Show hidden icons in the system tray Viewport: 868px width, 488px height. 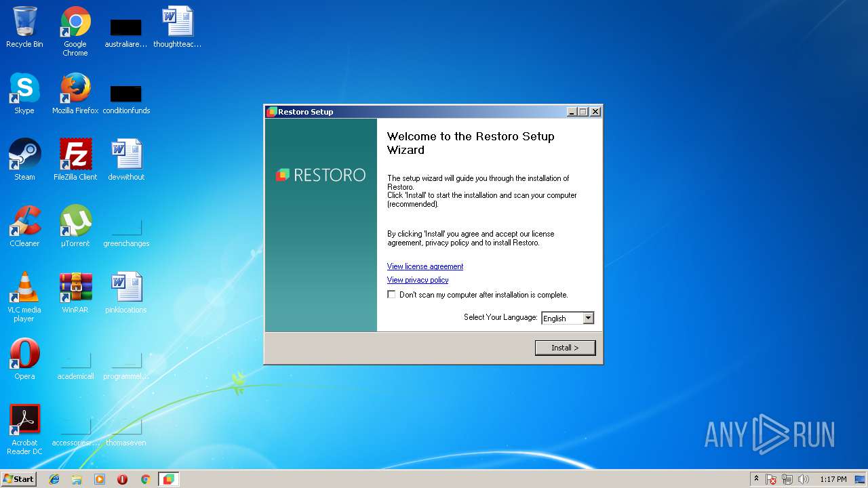coord(756,479)
